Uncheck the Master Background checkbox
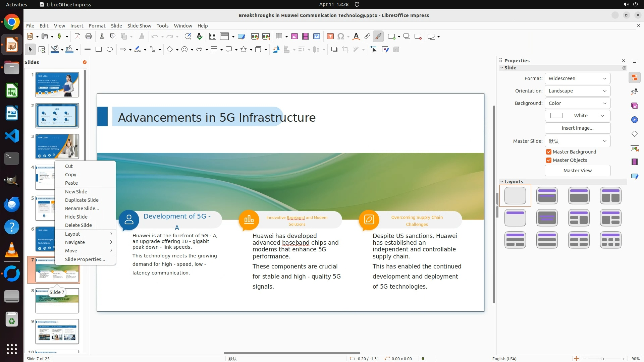 tap(549, 152)
